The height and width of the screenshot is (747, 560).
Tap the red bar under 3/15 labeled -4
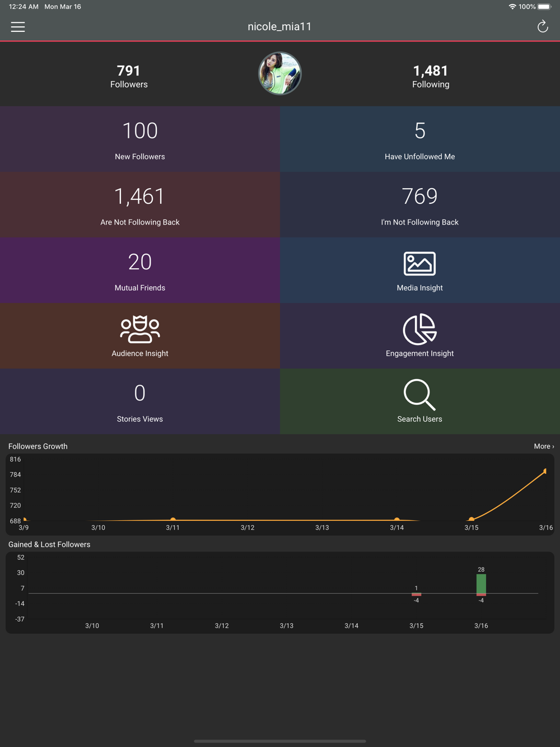416,595
